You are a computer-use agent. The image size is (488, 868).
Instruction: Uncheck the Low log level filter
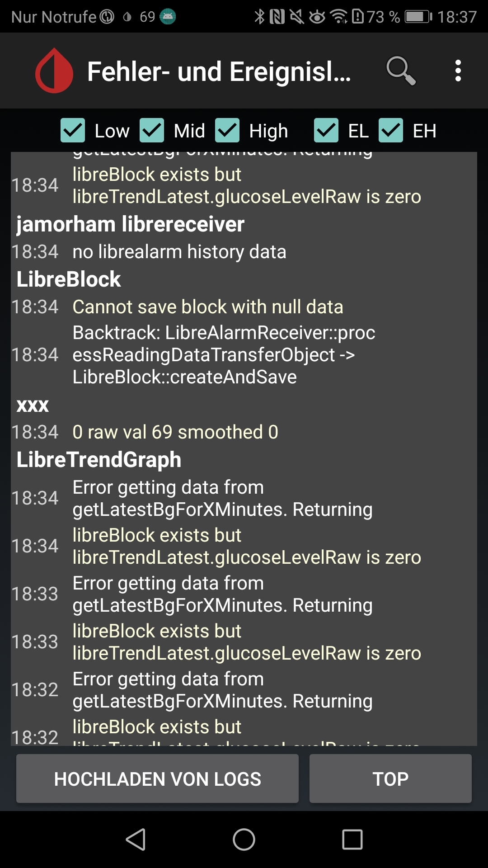click(75, 131)
